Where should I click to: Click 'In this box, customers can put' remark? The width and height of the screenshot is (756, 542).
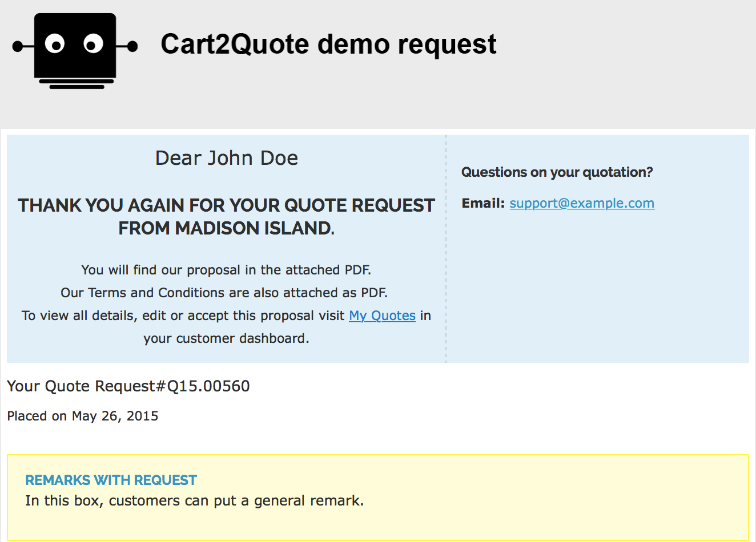pos(195,501)
